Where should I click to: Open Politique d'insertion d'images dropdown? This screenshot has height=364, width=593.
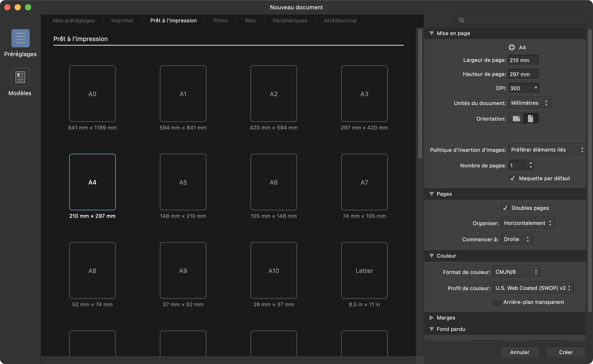(x=547, y=150)
